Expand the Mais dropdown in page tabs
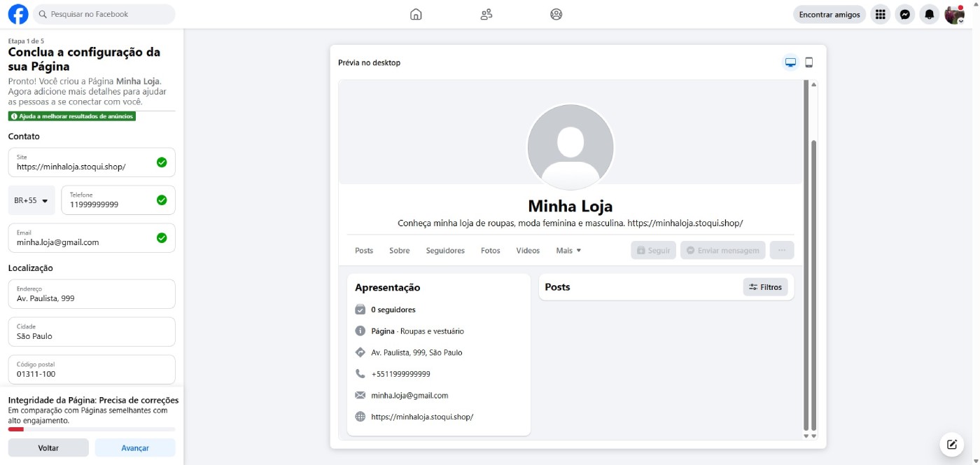980x465 pixels. coord(568,251)
